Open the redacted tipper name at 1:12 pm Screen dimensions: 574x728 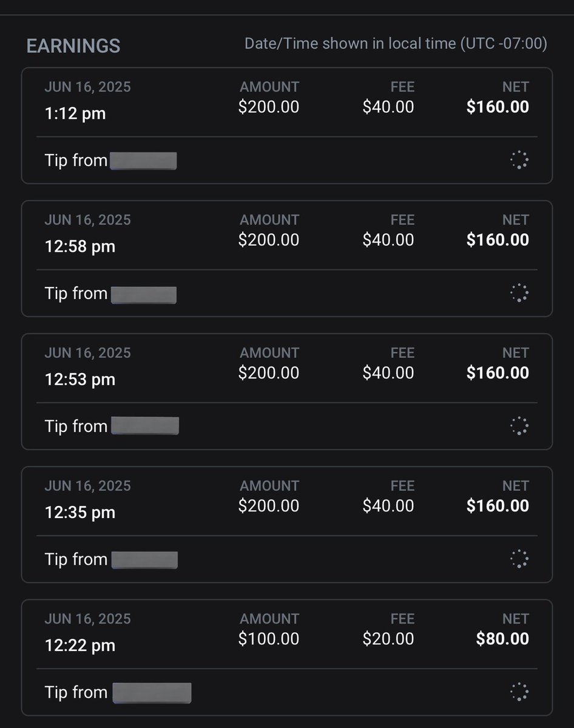point(144,161)
